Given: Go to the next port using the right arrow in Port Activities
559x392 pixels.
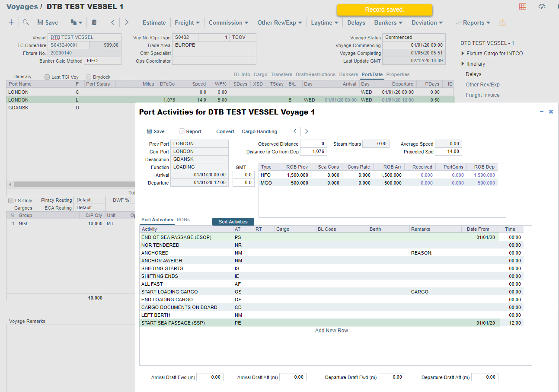Looking at the screenshot, I should pyautogui.click(x=307, y=131).
